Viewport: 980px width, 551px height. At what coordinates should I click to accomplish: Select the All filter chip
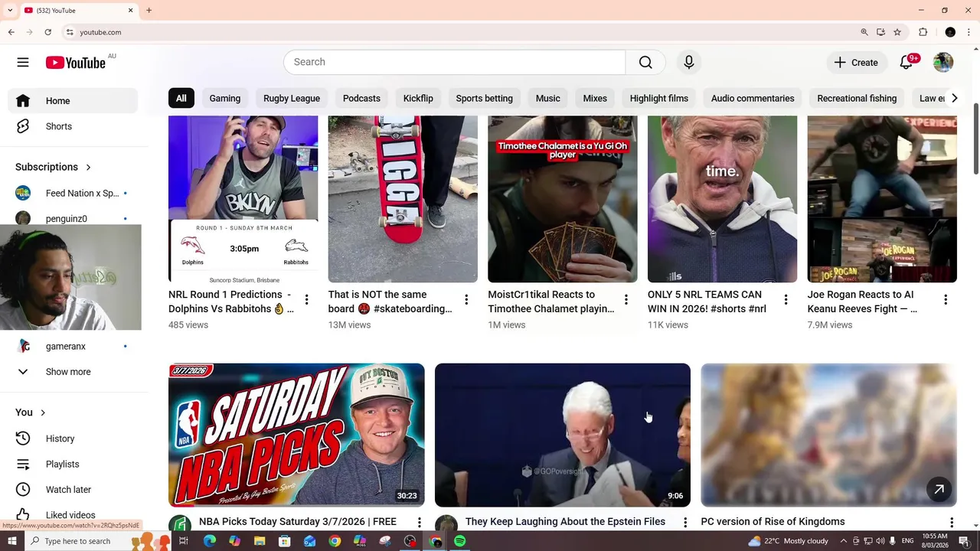pos(181,98)
